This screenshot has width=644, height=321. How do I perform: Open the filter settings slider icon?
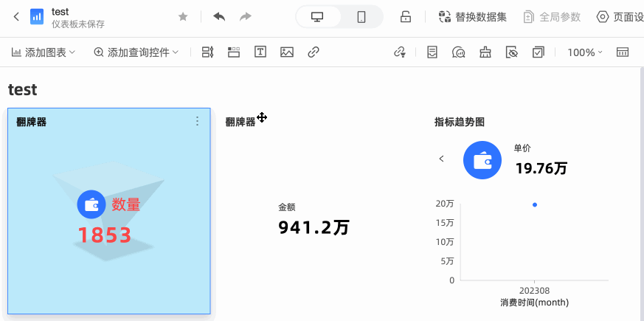pos(207,52)
